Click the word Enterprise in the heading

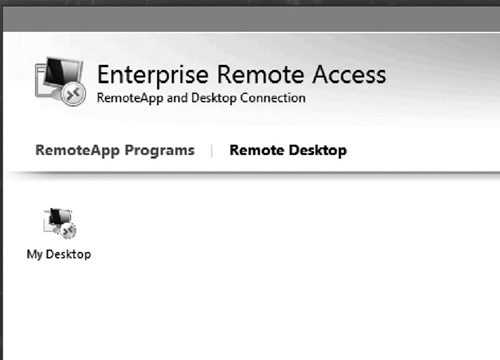coord(153,76)
